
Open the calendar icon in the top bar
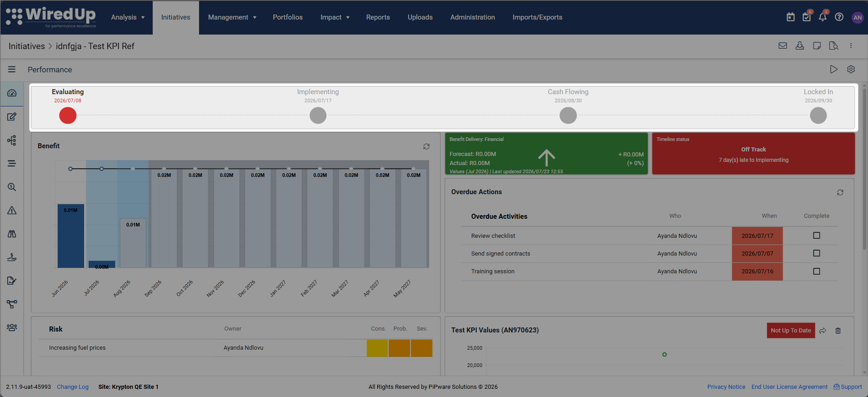point(791,17)
